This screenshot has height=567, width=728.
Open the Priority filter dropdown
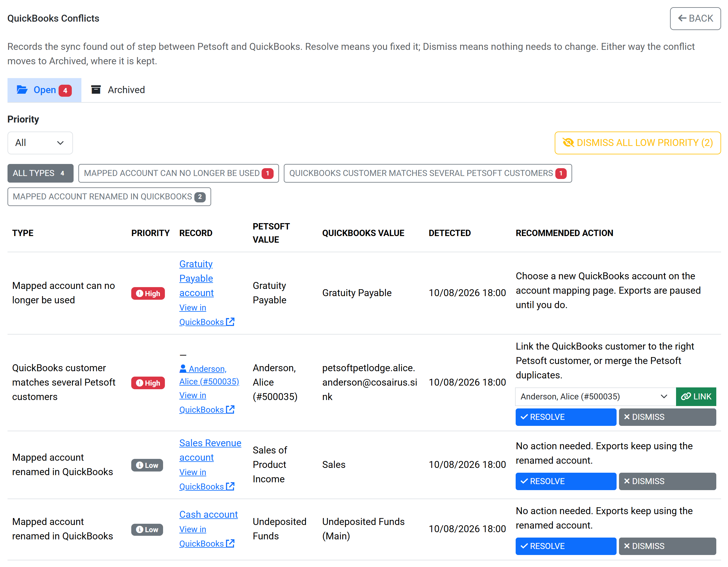[x=40, y=143]
